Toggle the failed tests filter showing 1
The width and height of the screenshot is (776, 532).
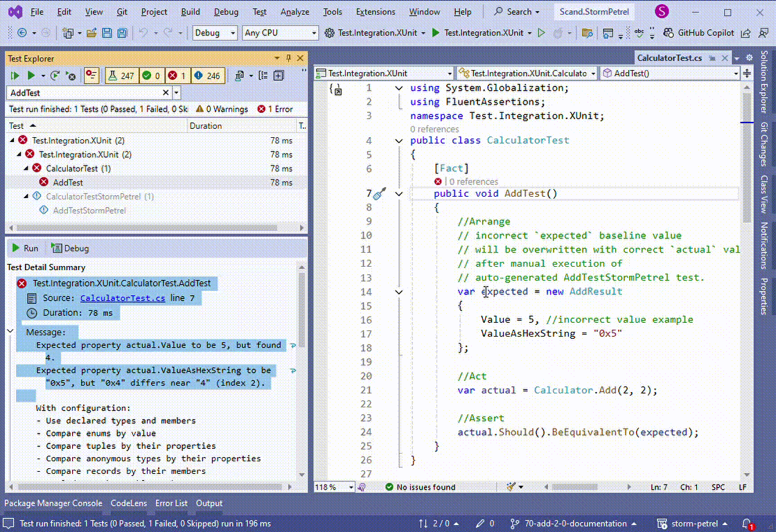(177, 76)
